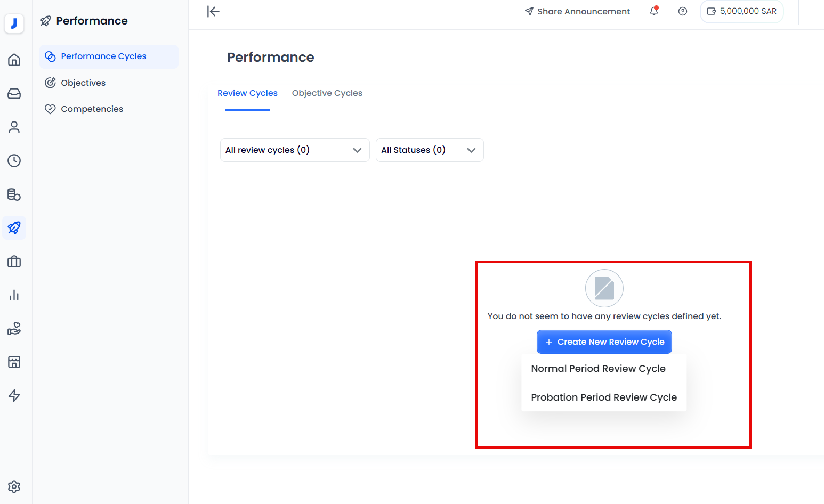The height and width of the screenshot is (504, 824).
Task: Click the Share Announcement link
Action: point(577,12)
